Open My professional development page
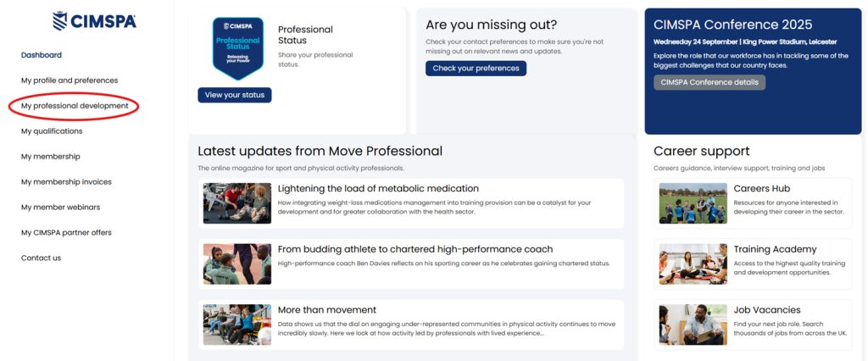 (x=75, y=106)
